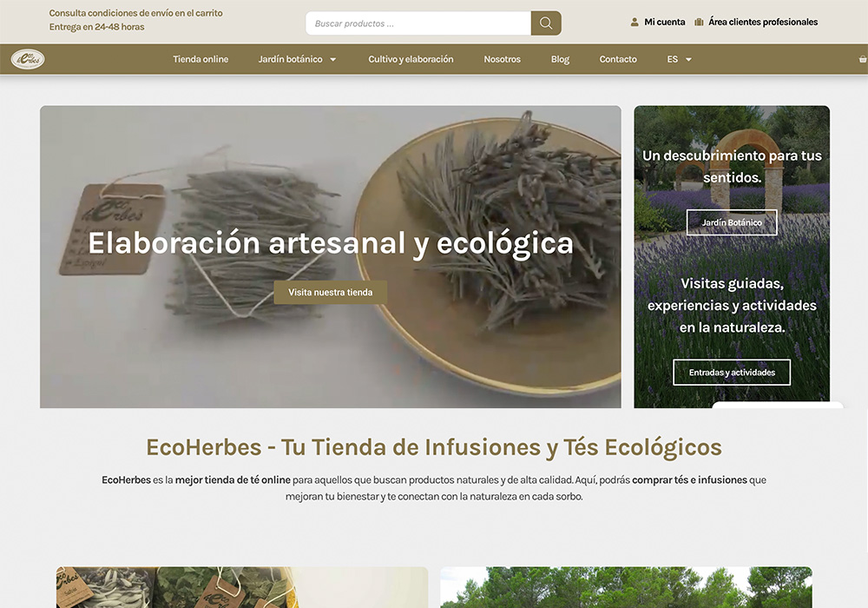Click the Visitas guiadas, experiencias text
868x608 pixels.
pyautogui.click(x=732, y=306)
